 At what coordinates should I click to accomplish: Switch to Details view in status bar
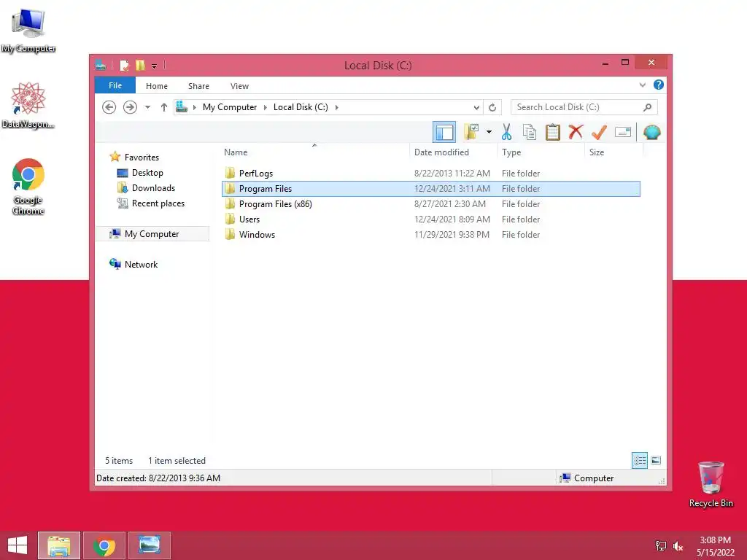coord(640,460)
